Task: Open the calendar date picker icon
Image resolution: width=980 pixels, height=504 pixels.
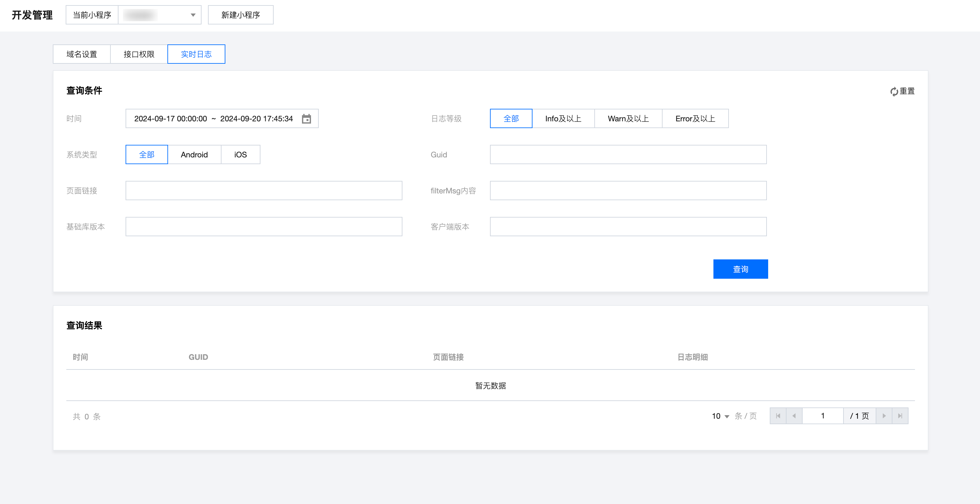Action: click(x=306, y=119)
